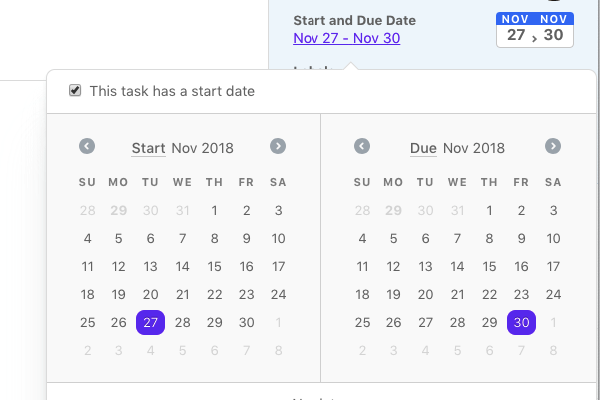The width and height of the screenshot is (600, 400).
Task: Pick greyed-out October 31 in Due calendar
Action: click(457, 211)
